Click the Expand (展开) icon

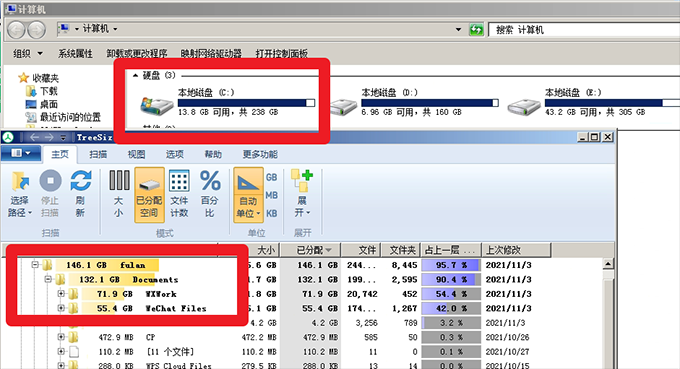[302, 180]
